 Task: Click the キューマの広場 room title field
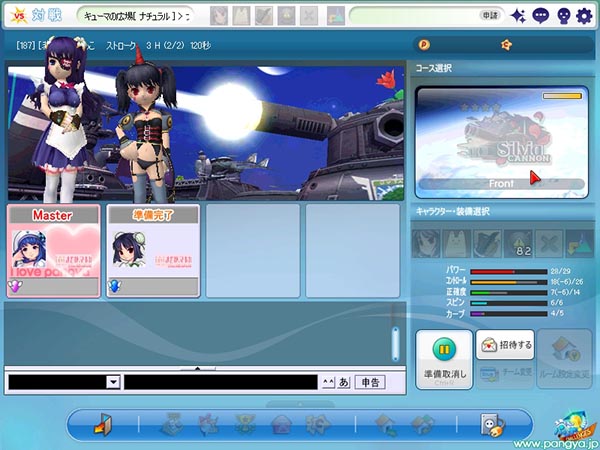pos(137,16)
